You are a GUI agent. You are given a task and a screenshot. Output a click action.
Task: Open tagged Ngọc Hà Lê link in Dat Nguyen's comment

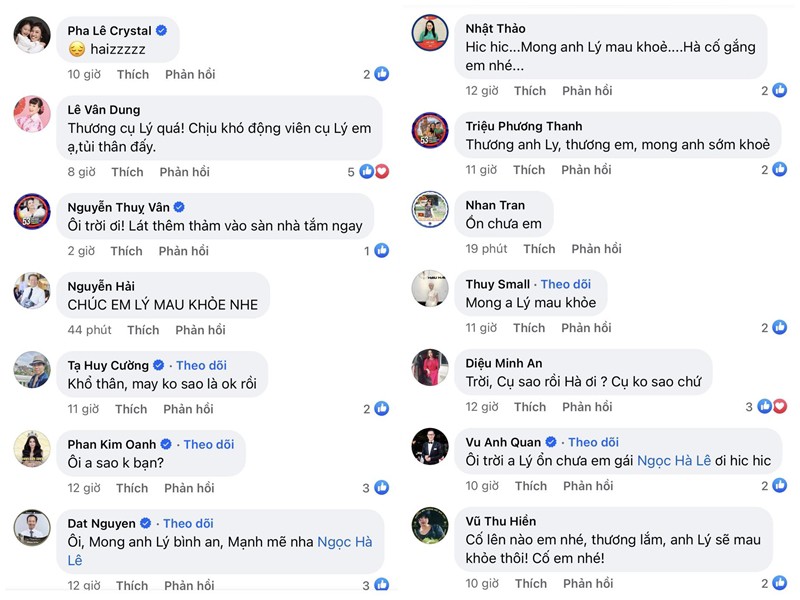tap(343, 541)
